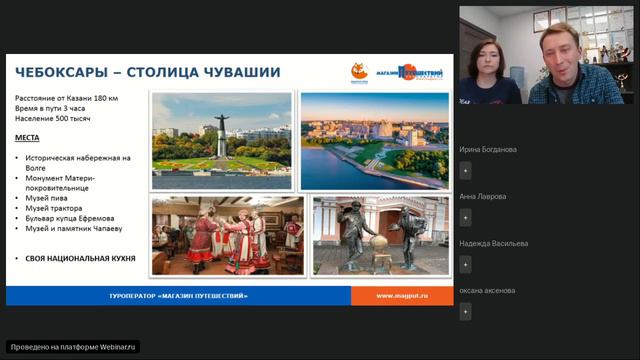Click the photo of dancers in national costumes
640x360 pixels.
click(x=228, y=236)
